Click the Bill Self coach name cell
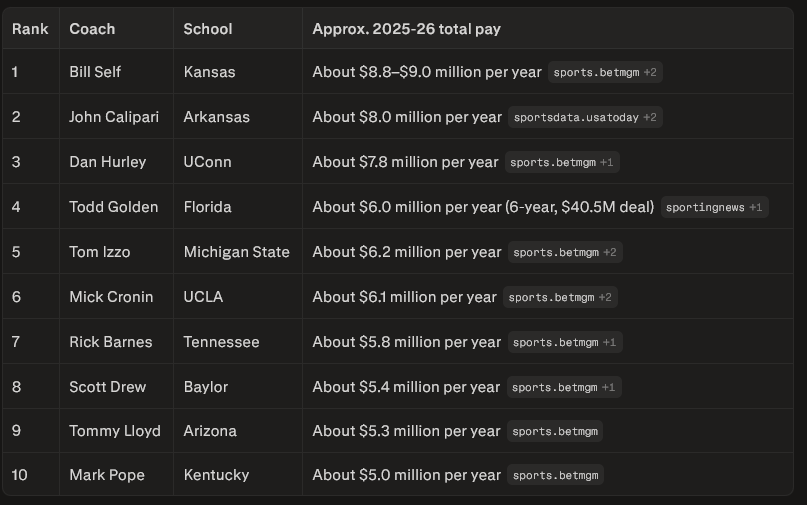Screen dimensions: 807x505 tap(95, 72)
